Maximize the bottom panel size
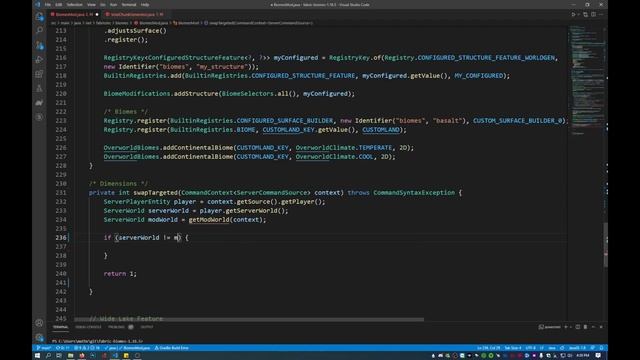The height and width of the screenshot is (360, 640). point(593,327)
